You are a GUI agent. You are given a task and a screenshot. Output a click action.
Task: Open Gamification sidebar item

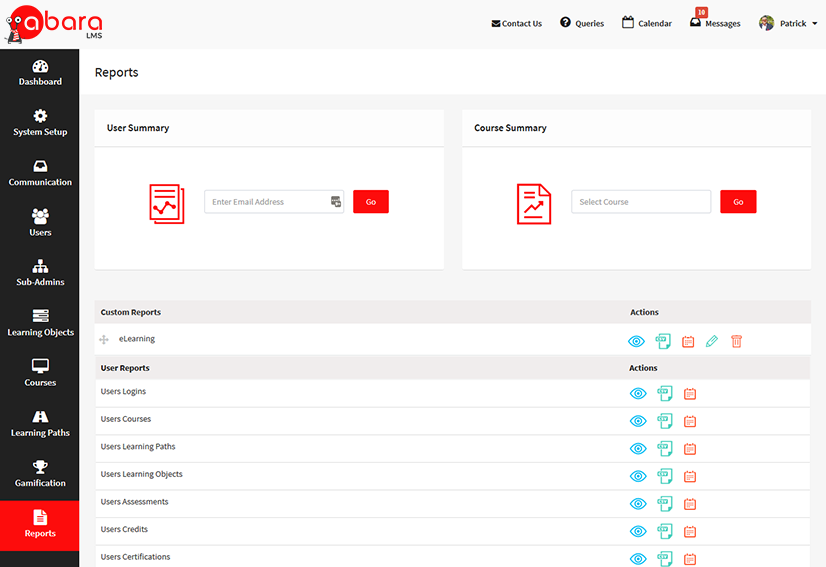(40, 474)
